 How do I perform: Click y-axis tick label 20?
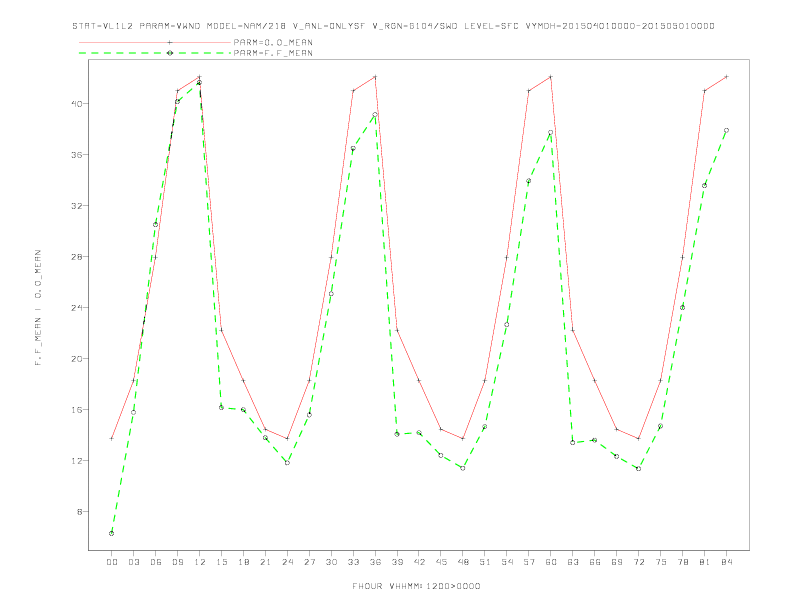pyautogui.click(x=77, y=359)
